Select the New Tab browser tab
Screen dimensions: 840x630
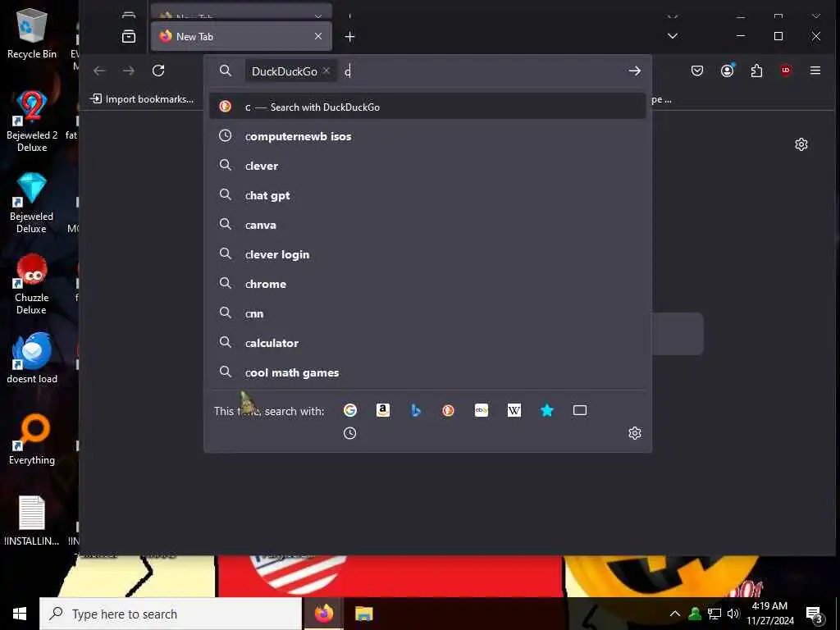pos(241,36)
